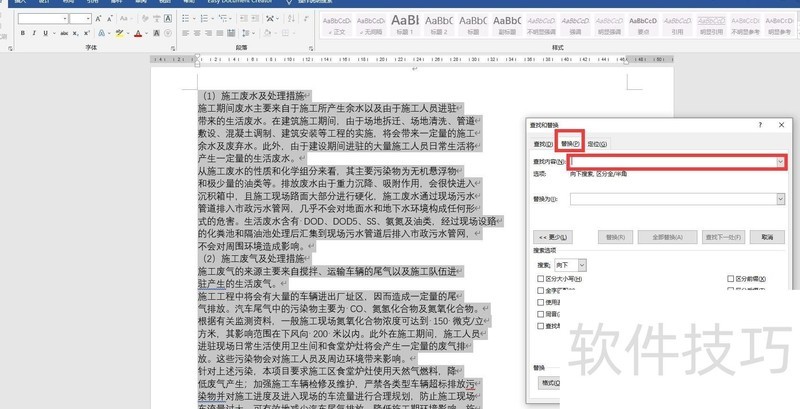Check the 同音 checkbox
The width and height of the screenshot is (800, 409).
tap(540, 314)
